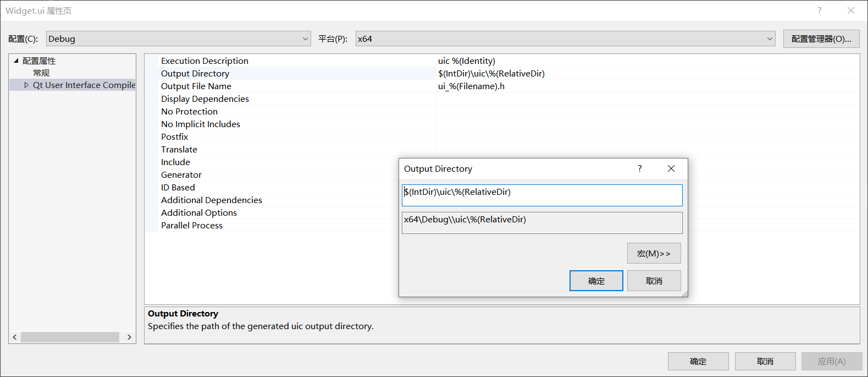Click the ui_%(Filename).h value
Viewport: 868px width, 377px height.
[471, 86]
